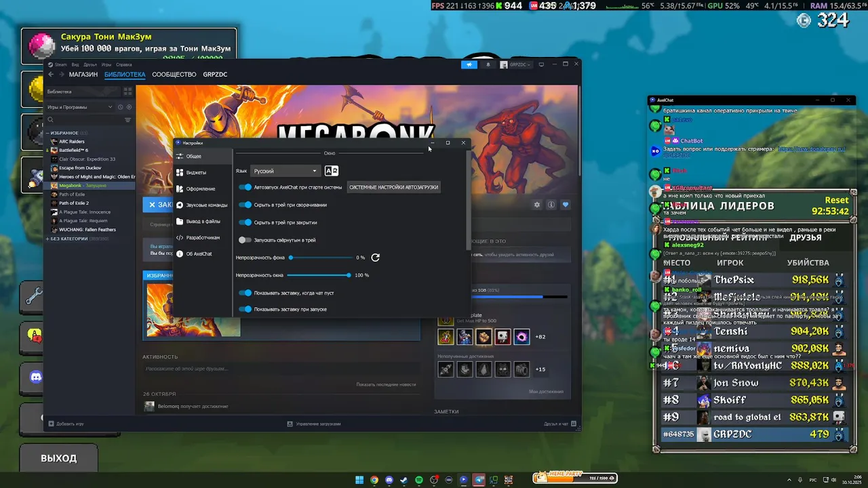Open the translation icon beside the language selector

click(331, 171)
